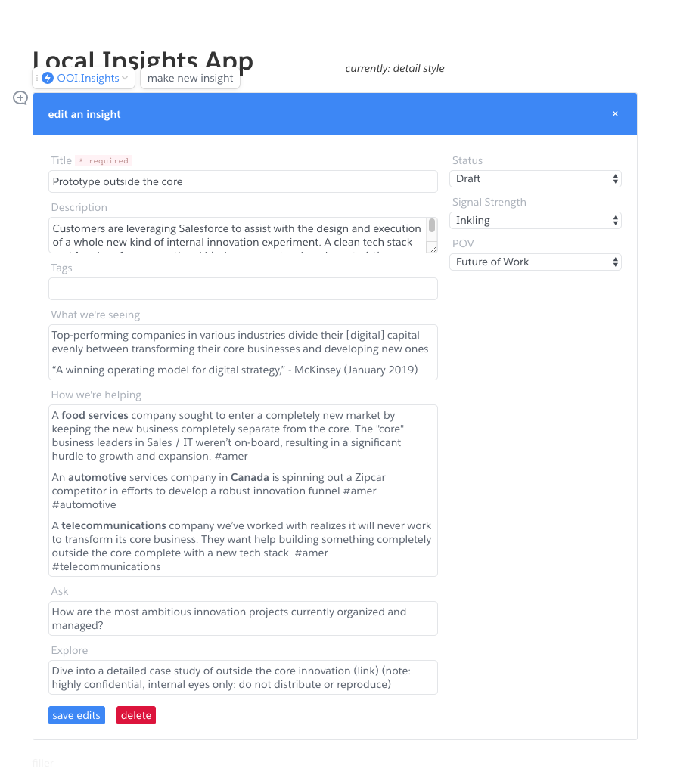Grab the drag handle left of OOI.Insights
Screen dimensions: 674x784
37,78
